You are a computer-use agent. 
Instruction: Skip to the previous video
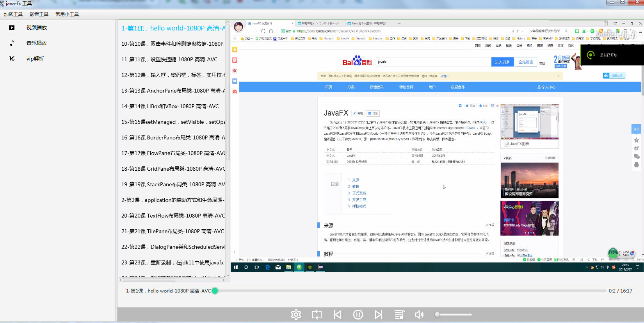coord(338,314)
